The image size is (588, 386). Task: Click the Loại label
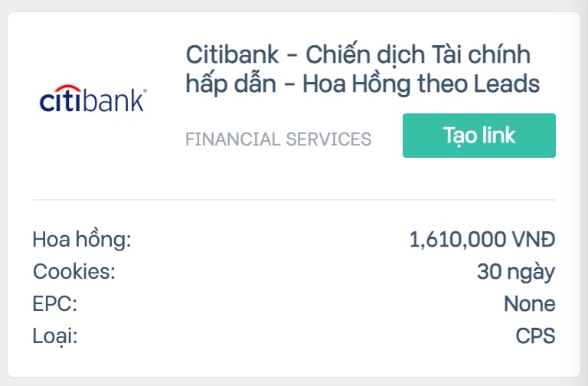[55, 336]
